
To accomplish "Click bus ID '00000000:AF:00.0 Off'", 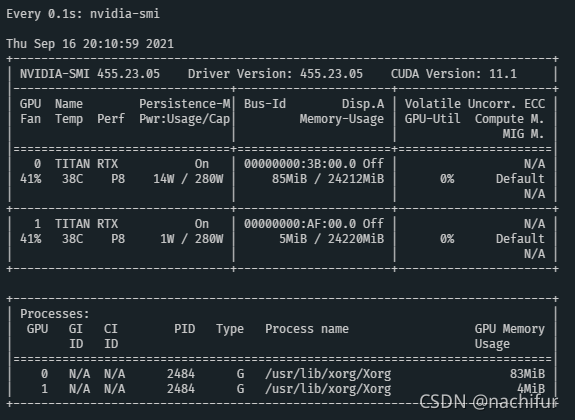I will tap(314, 224).
